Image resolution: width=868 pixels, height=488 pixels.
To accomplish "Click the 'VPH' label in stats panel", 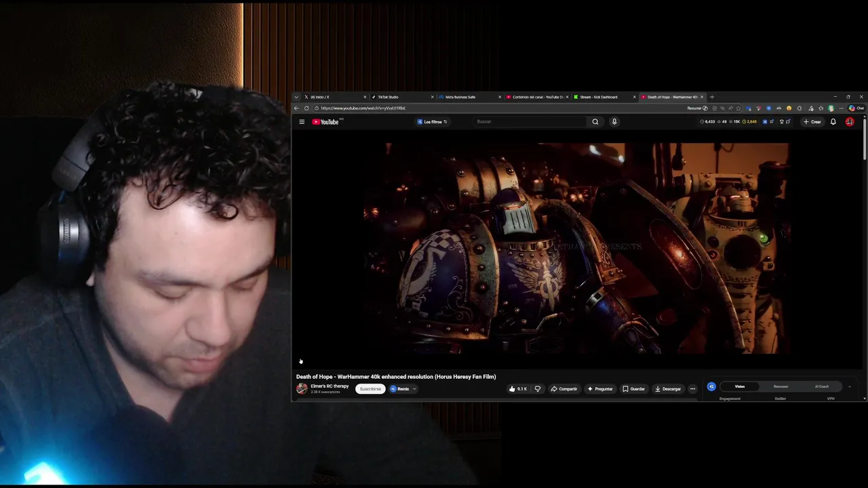I will tap(831, 399).
